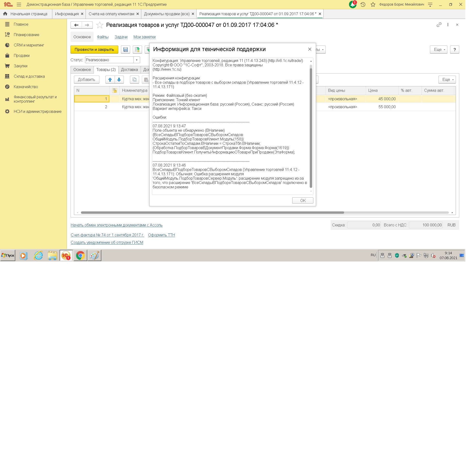Image resolution: width=476 pixels, height=461 pixels.
Task: Click Добавить button in goods table
Action: coord(87,80)
